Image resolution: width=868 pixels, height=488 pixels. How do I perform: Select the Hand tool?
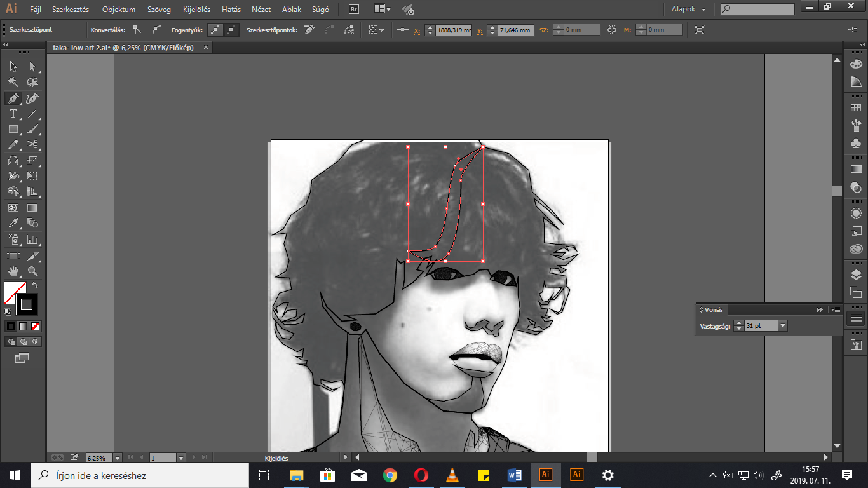click(x=13, y=271)
